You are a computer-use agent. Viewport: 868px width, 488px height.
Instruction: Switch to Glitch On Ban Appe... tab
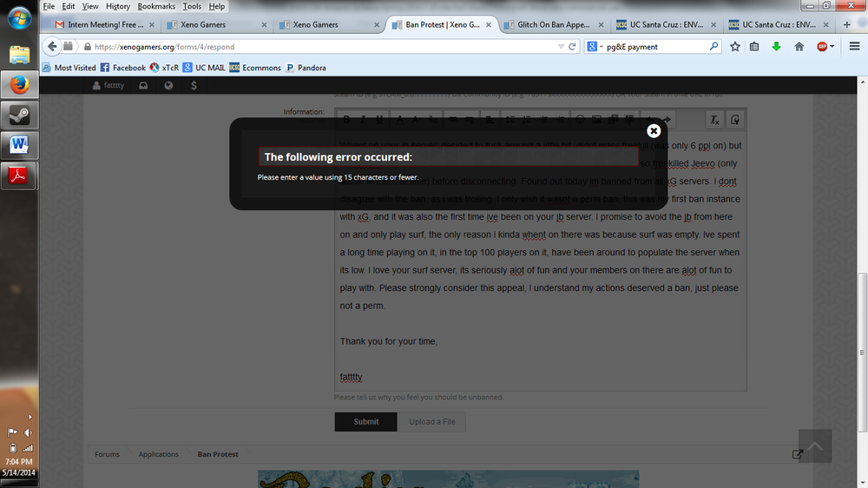click(x=554, y=24)
